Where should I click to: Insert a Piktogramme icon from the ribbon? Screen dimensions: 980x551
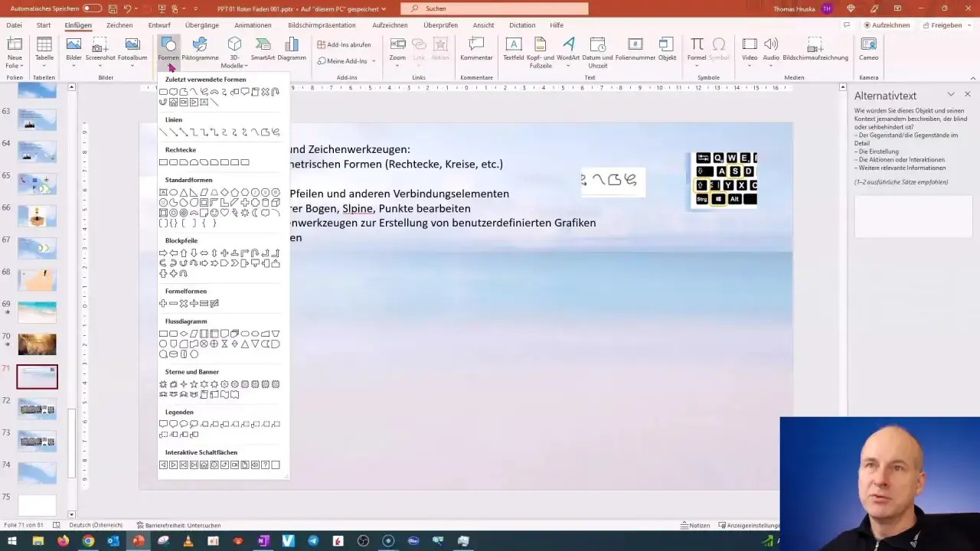click(200, 49)
